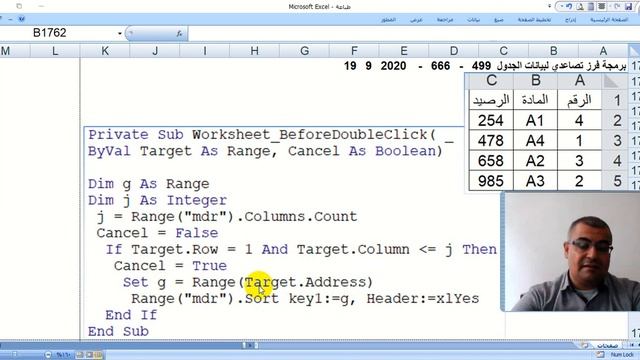Image resolution: width=640 pixels, height=360 pixels.
Task: Click the Save icon in quick access toolbar
Action: point(629,7)
